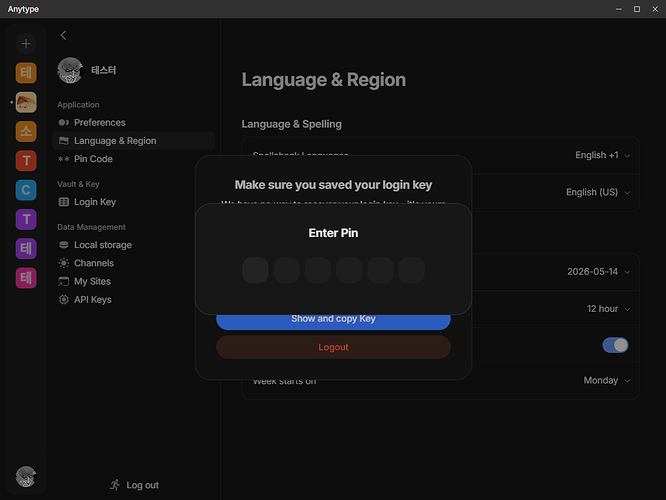Click Log out in the sidebar
The image size is (666, 500).
(134, 485)
